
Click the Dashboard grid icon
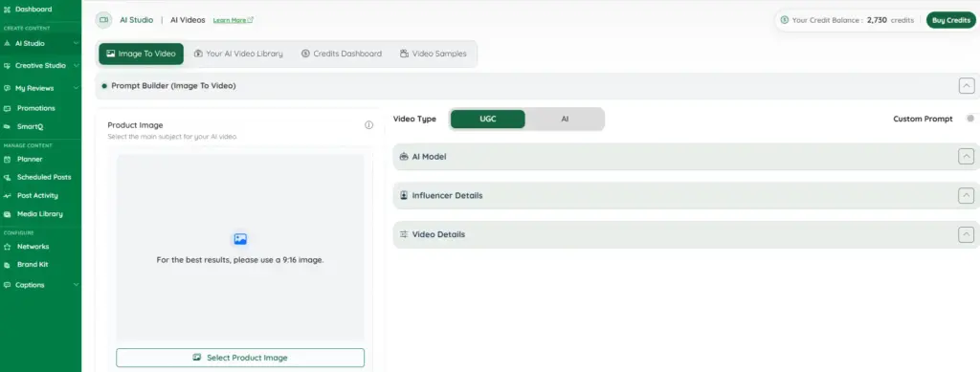(x=7, y=10)
